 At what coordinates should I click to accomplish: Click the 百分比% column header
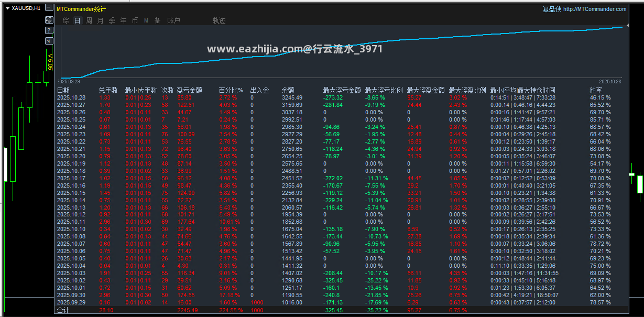[231, 91]
